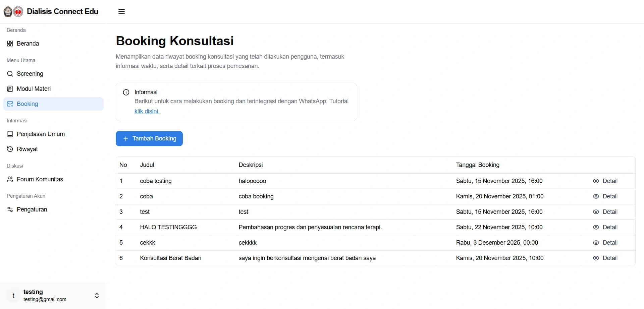Click the Informasi circle info icon

click(x=126, y=92)
